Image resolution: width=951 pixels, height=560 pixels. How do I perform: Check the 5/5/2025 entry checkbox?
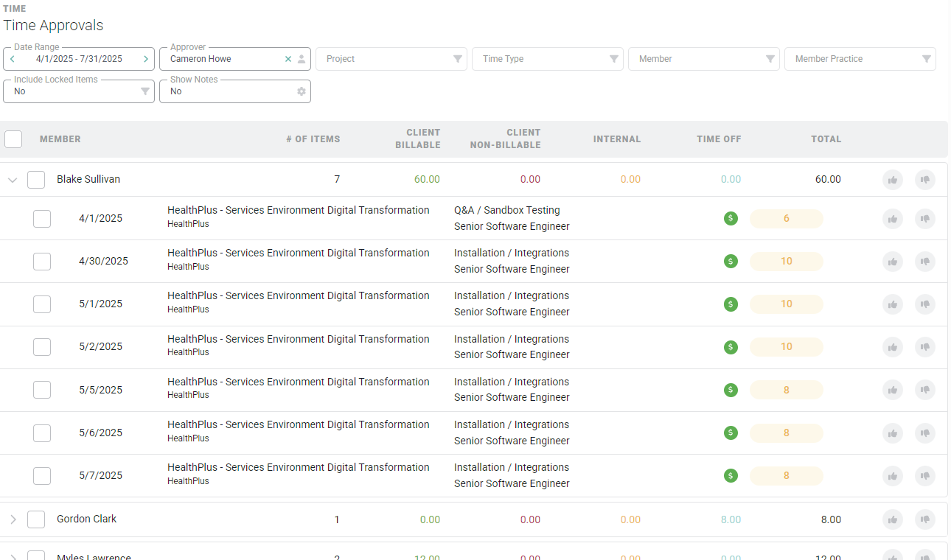pos(42,390)
